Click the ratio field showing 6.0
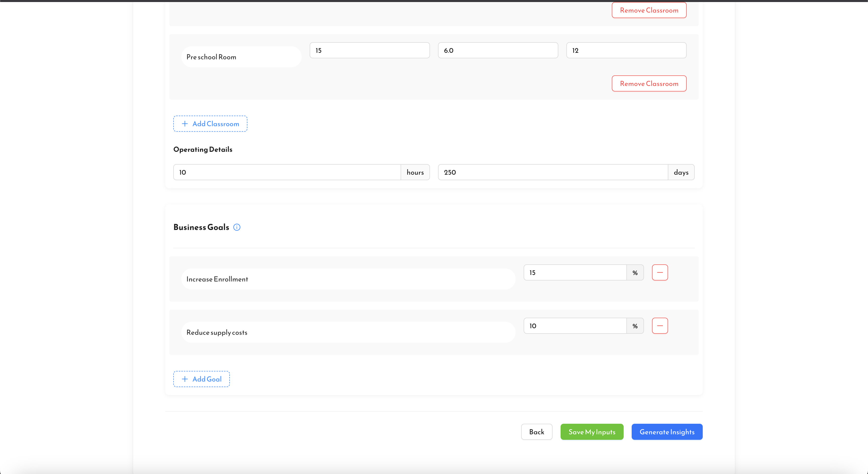The height and width of the screenshot is (474, 868). click(498, 50)
